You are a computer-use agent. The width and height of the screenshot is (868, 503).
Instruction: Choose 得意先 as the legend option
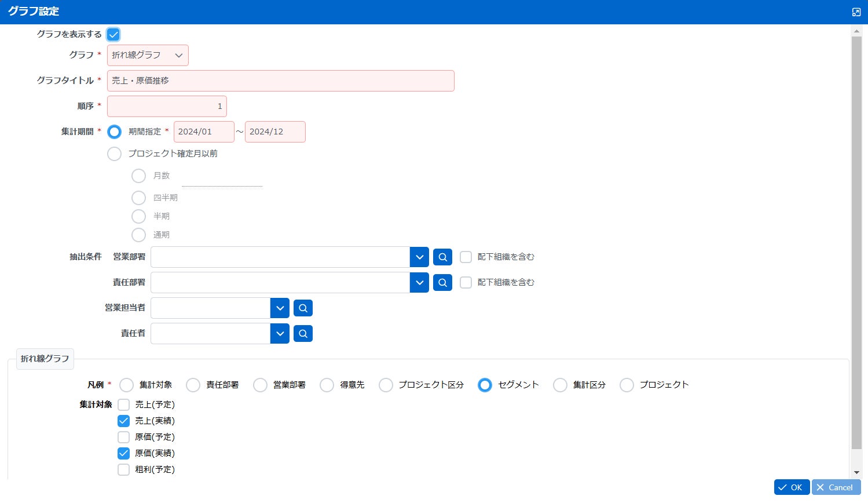click(x=327, y=385)
